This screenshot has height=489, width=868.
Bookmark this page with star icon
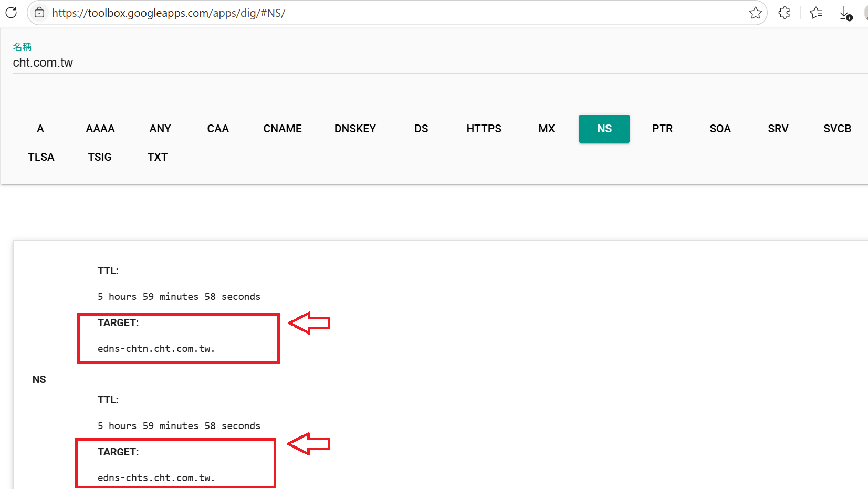(755, 13)
